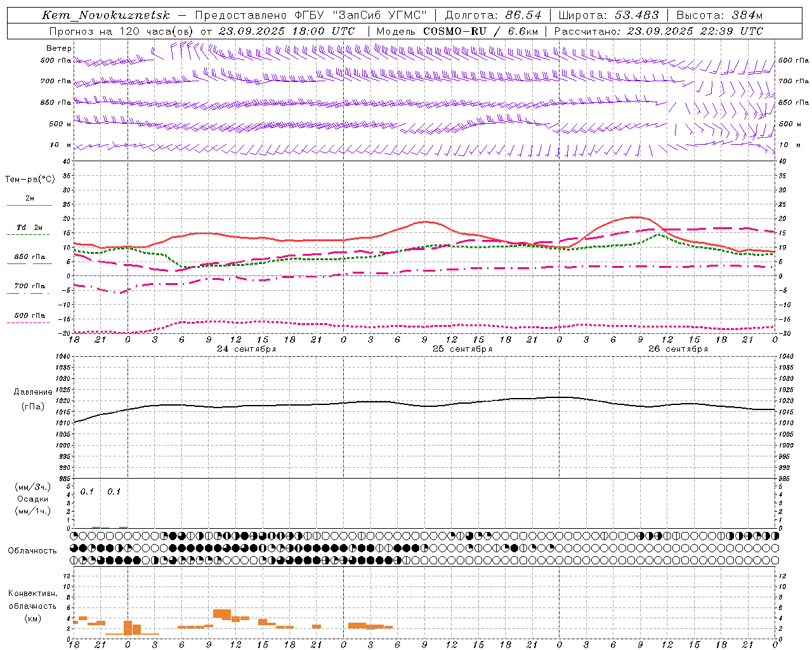Click the '25 сентября' date label
Viewport: 812px width, 650px height.
click(x=462, y=349)
